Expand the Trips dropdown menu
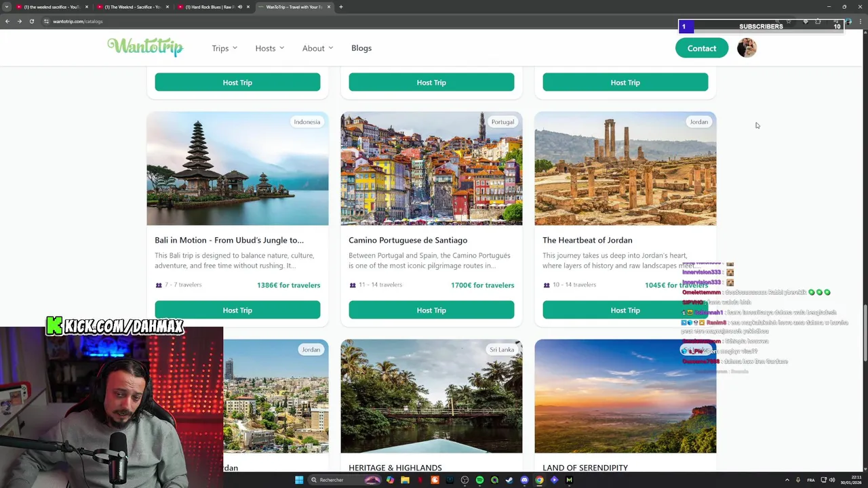This screenshot has width=868, height=488. coord(224,48)
